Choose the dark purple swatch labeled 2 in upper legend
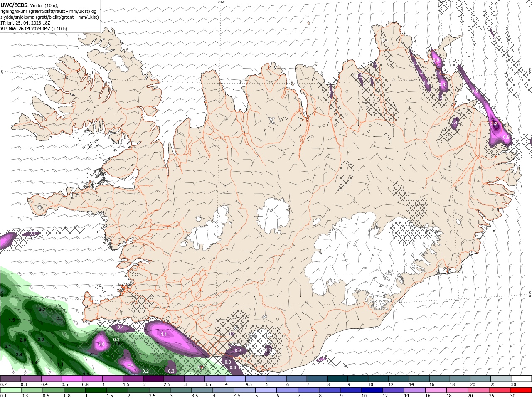Screen dimensions: 532x399 (x=153, y=379)
